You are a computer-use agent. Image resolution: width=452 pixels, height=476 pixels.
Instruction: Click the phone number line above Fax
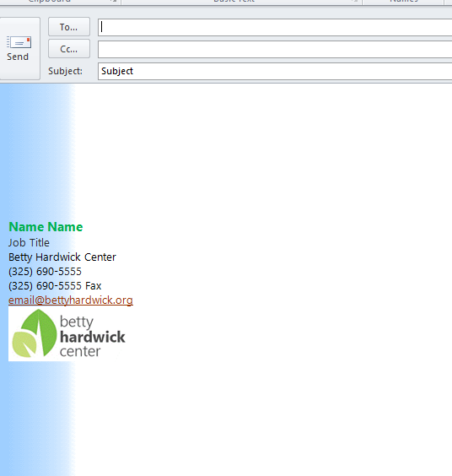point(45,272)
